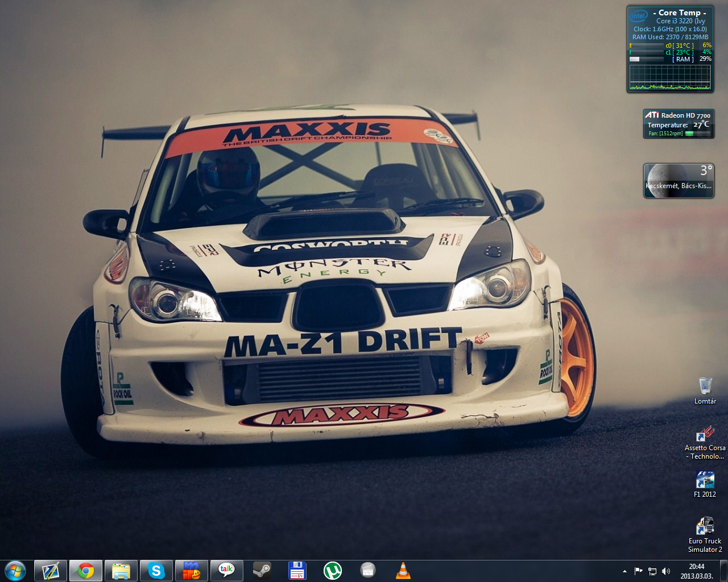The width and height of the screenshot is (728, 582).
Task: Open the pen-and-paper app on the taskbar
Action: (50, 571)
